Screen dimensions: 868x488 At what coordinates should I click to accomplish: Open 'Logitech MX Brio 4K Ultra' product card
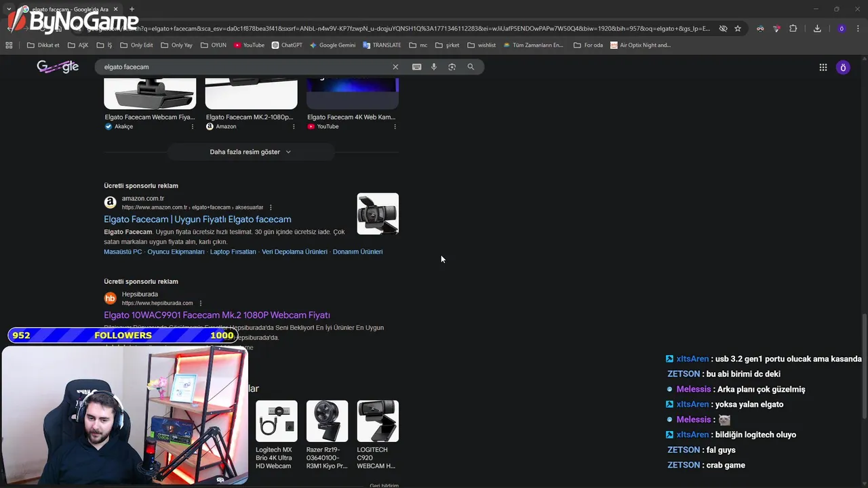pos(276,435)
